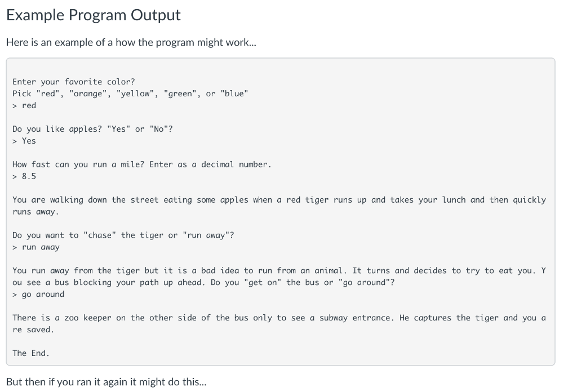Click the "> 8.5" answer line

pos(24,176)
